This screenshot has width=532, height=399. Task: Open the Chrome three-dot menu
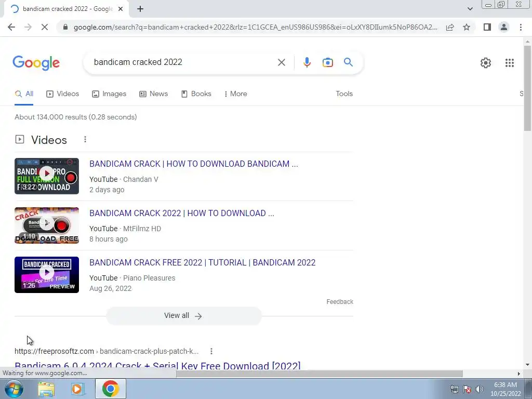pyautogui.click(x=521, y=27)
